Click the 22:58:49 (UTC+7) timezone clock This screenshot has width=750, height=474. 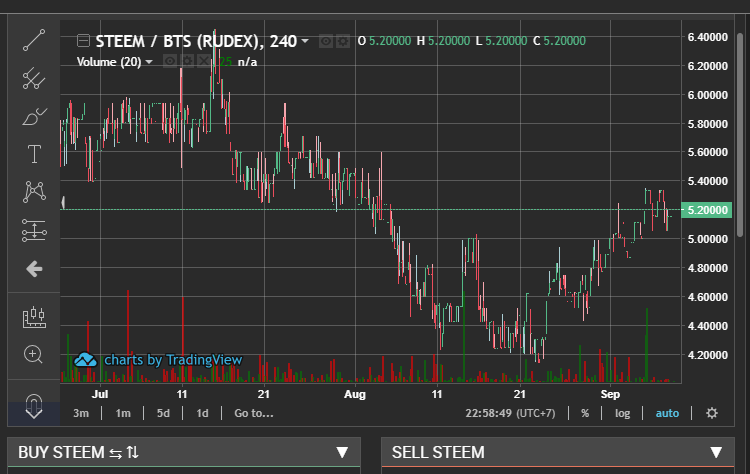coord(510,413)
